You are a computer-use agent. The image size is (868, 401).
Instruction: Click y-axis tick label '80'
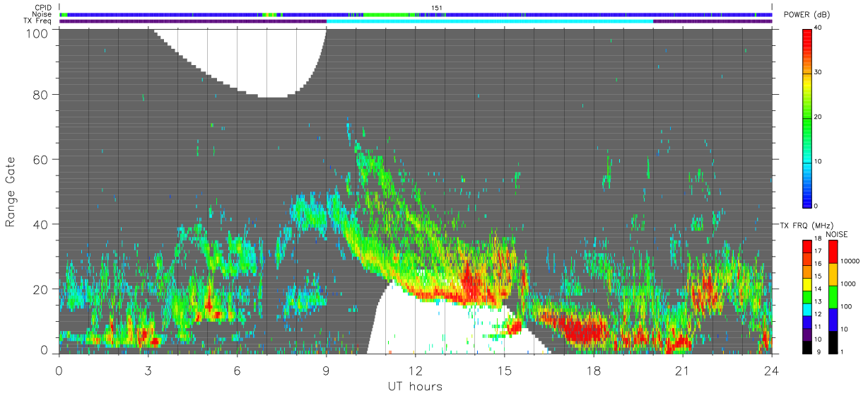pos(40,95)
